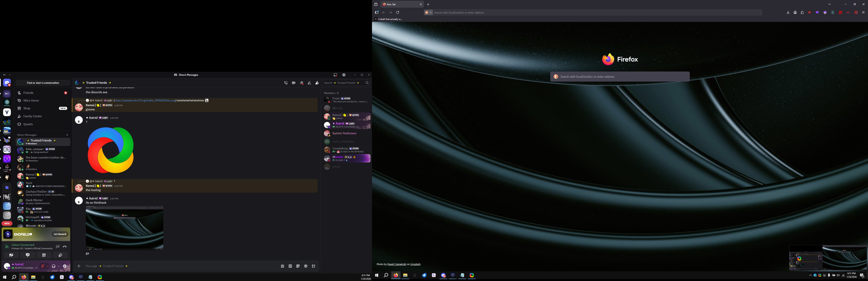Open the Firefox application menu
Screen dimensions: 868x281
click(863, 12)
